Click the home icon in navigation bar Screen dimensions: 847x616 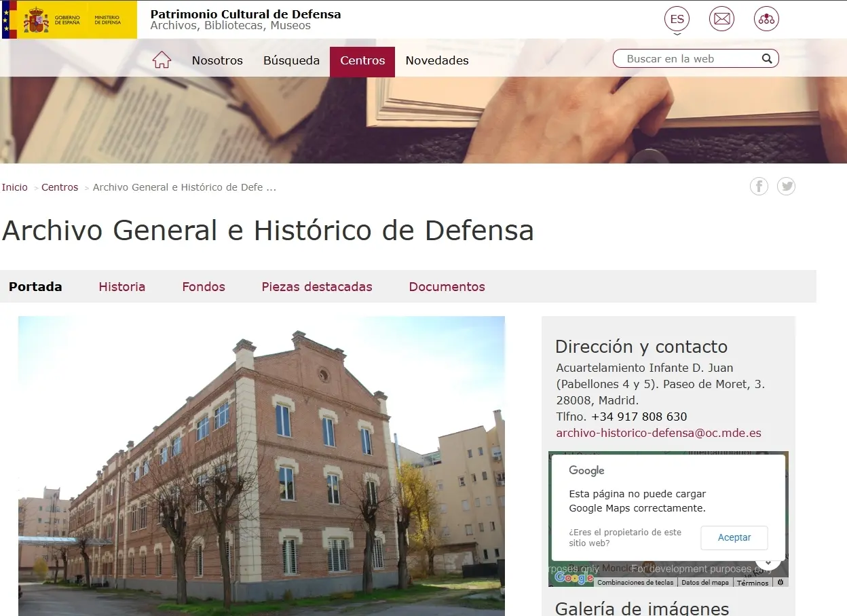[x=162, y=60]
